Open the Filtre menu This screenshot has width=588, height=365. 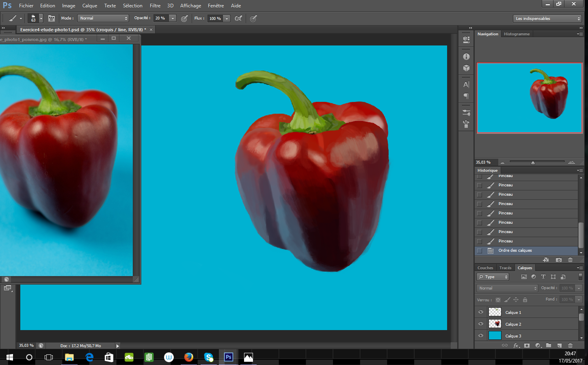click(x=155, y=6)
